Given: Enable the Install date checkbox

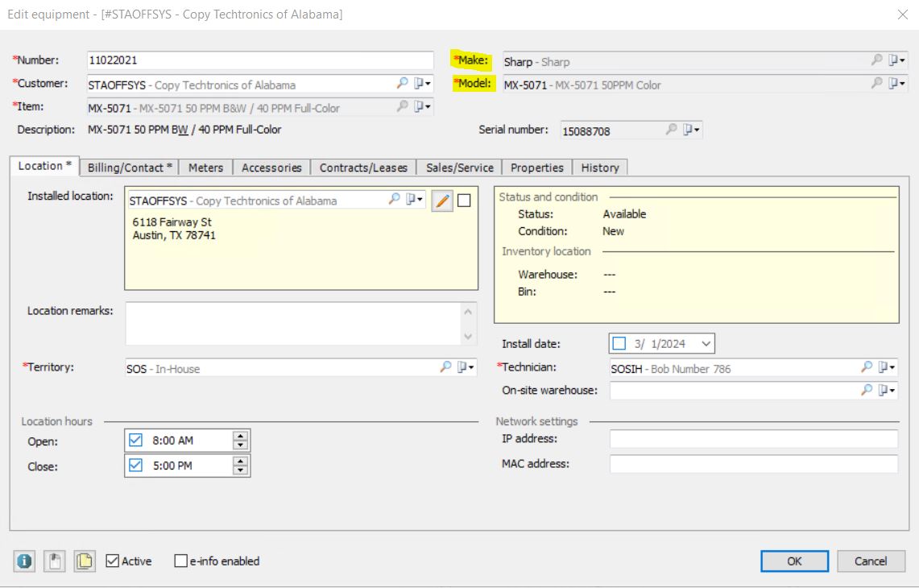Looking at the screenshot, I should click(619, 344).
